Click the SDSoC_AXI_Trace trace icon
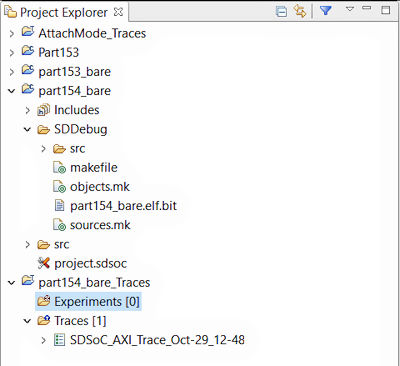The width and height of the screenshot is (400, 366). coord(59,340)
